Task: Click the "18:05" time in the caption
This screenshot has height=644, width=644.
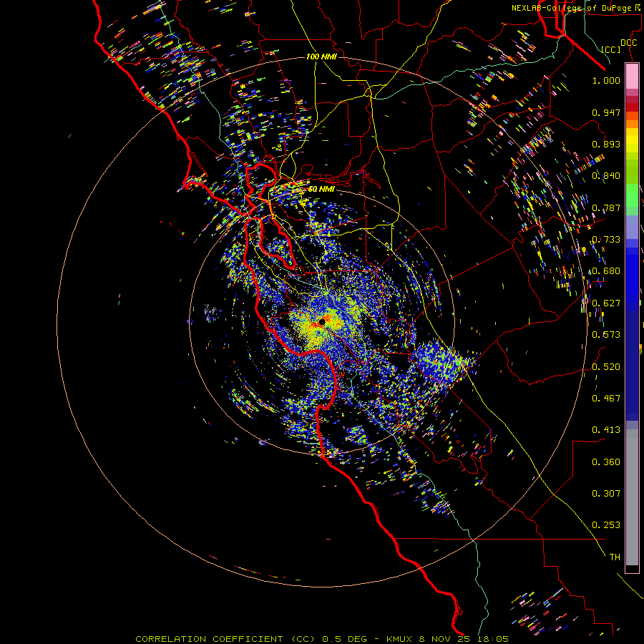Action: pyautogui.click(x=494, y=639)
